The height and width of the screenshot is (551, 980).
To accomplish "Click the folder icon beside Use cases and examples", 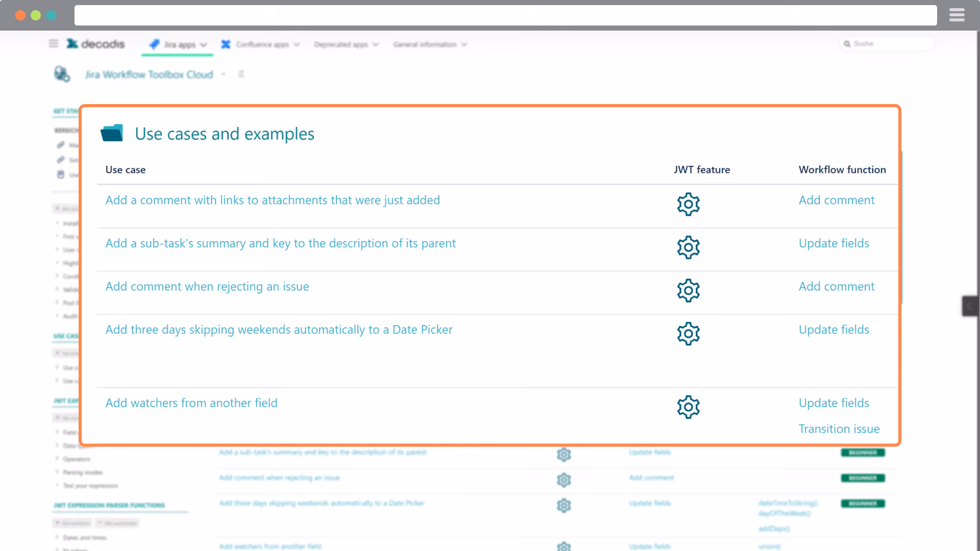I will click(x=112, y=133).
